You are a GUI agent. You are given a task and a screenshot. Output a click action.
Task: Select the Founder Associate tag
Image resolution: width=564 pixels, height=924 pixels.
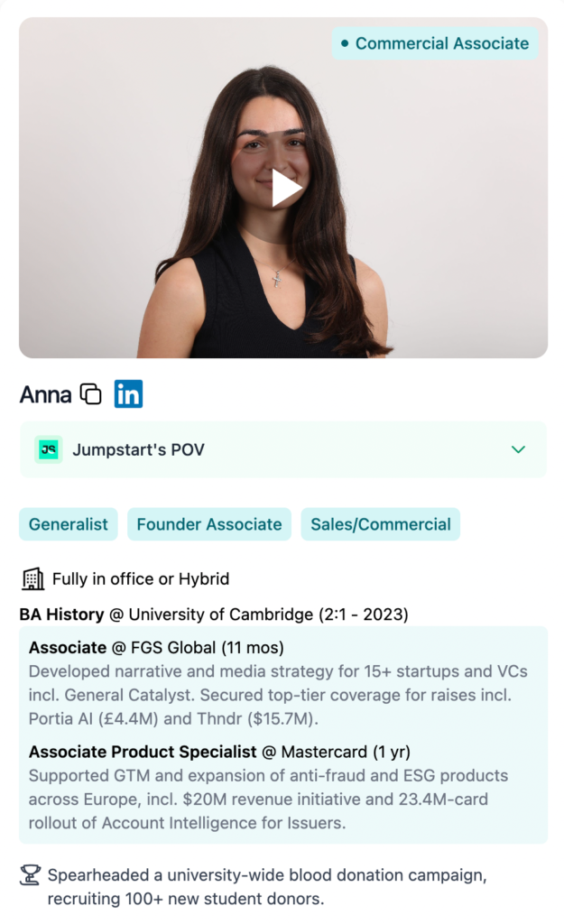click(209, 524)
